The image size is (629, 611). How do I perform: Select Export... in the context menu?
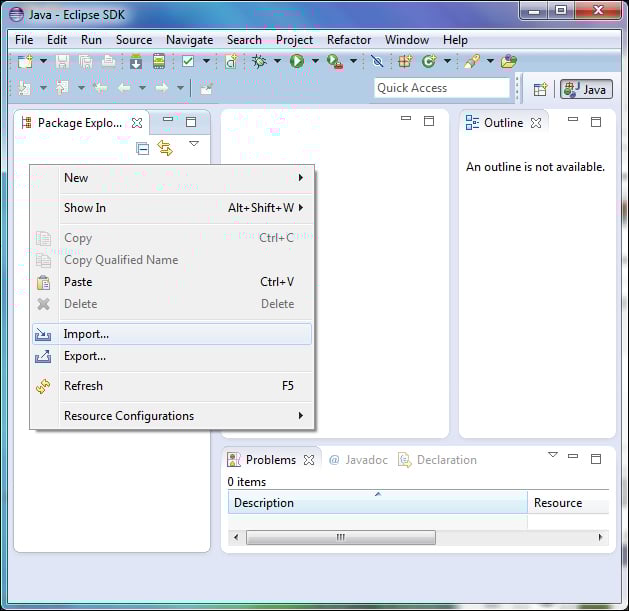[172, 356]
